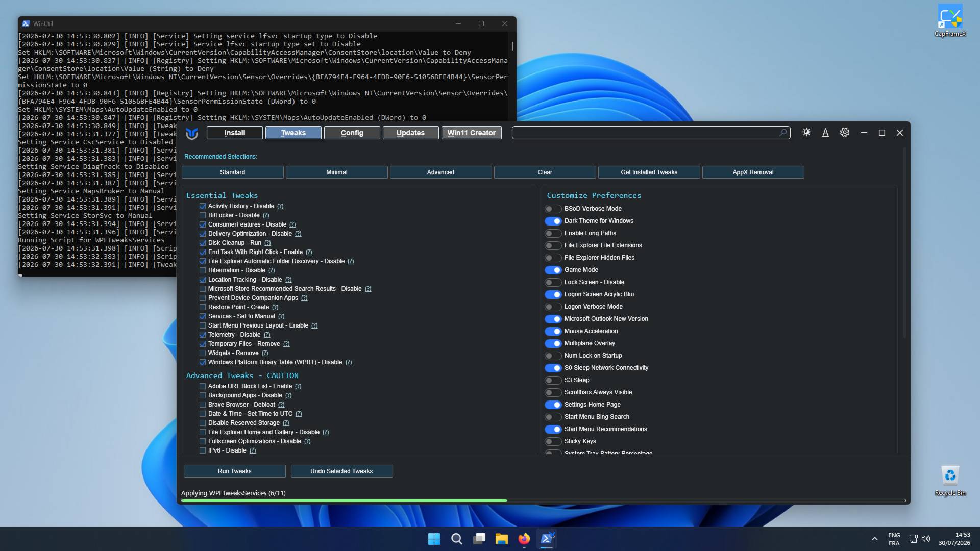Switch the ENG FRA input language
980x551 pixels.
894,539
